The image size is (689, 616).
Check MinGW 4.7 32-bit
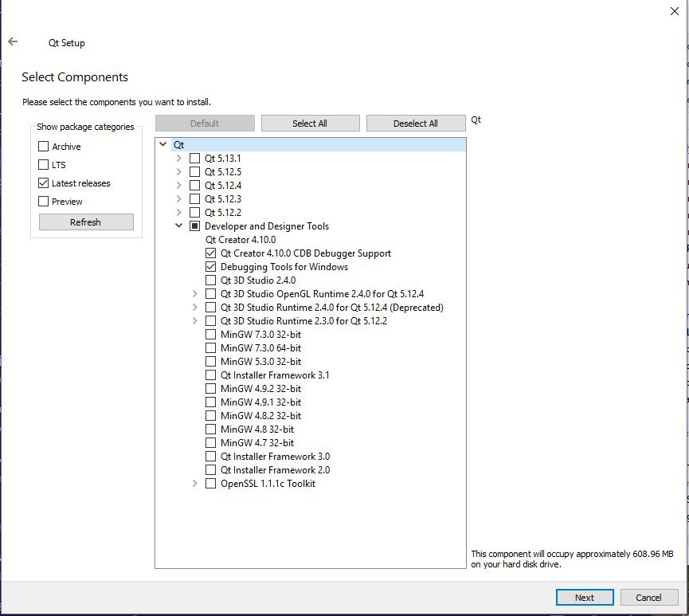pyautogui.click(x=210, y=443)
